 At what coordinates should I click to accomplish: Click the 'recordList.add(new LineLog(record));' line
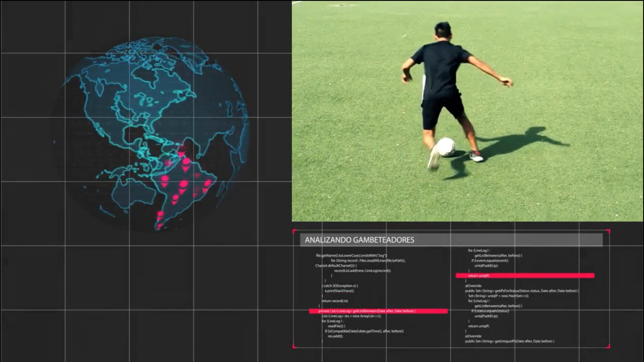point(362,270)
